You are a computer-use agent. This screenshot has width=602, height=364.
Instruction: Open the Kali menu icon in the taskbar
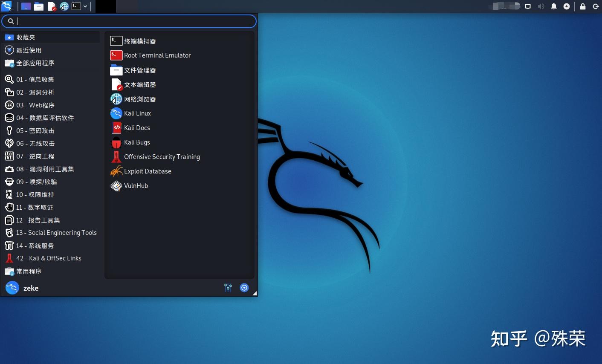6,6
